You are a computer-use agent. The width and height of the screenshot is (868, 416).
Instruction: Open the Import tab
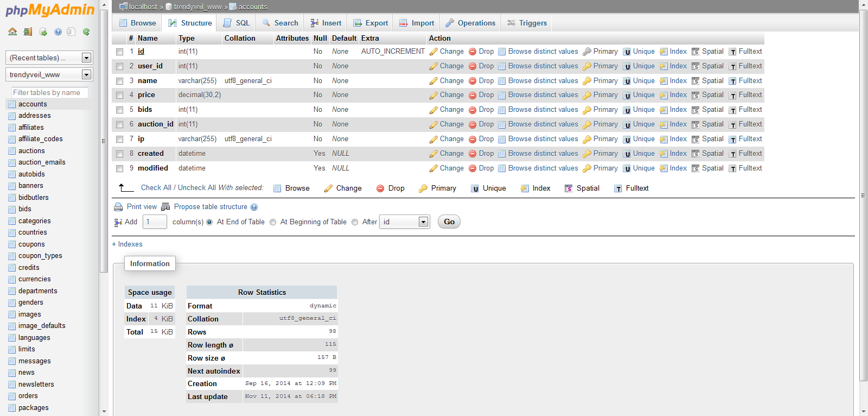(x=417, y=23)
